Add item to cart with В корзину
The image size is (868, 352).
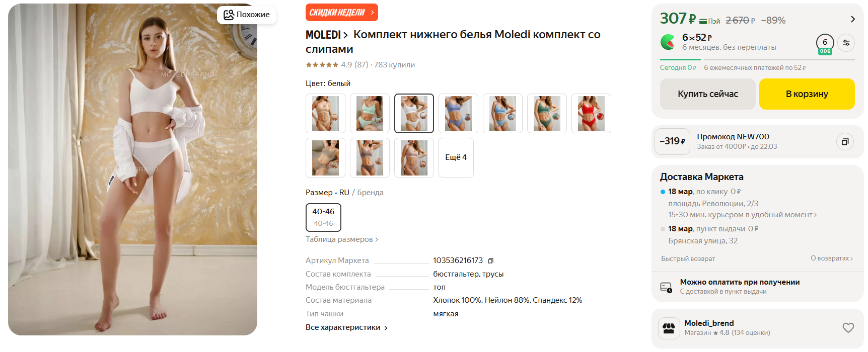(807, 94)
